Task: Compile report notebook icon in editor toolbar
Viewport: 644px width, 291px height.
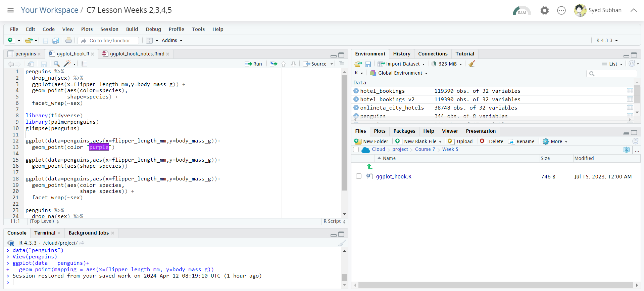Action: tap(85, 64)
